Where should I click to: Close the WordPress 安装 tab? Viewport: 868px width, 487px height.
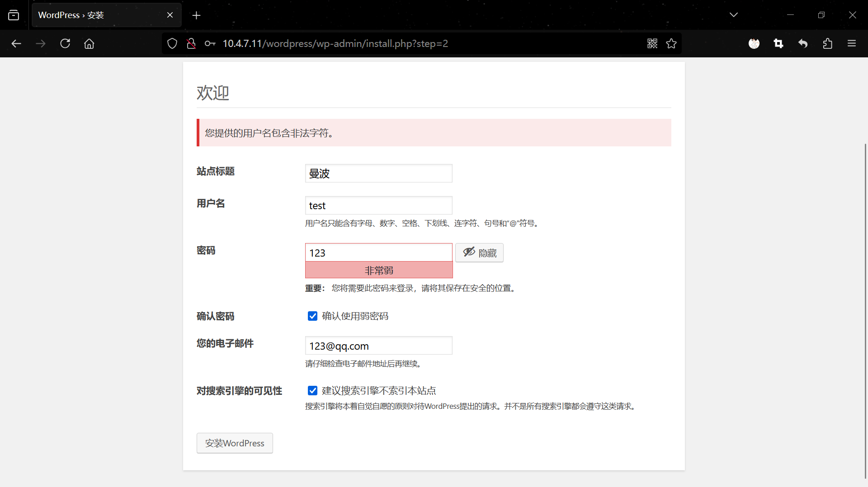[x=170, y=15]
